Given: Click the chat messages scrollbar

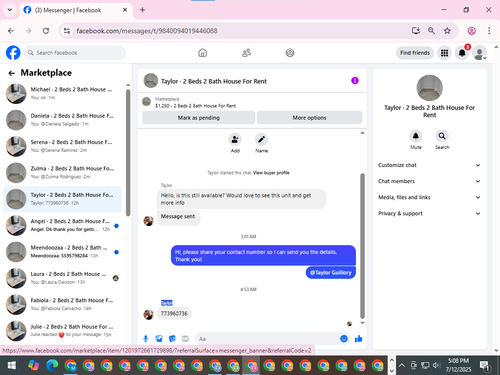Looking at the screenshot, I should pos(362,246).
